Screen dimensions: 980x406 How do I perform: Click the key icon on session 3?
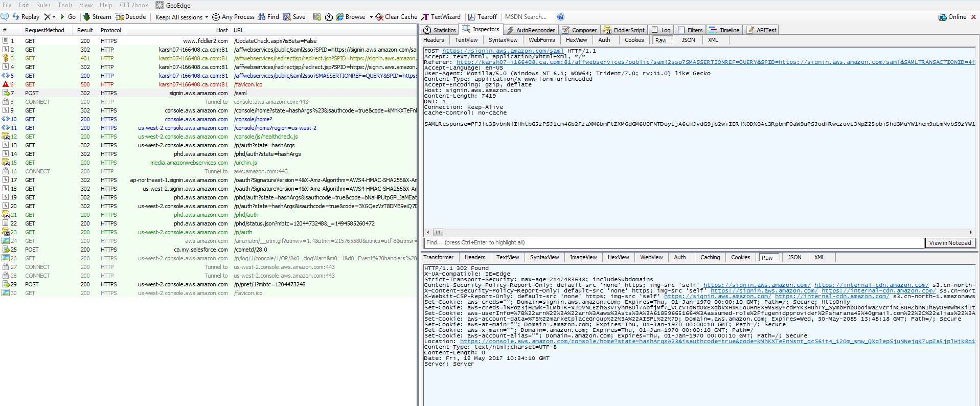6,58
